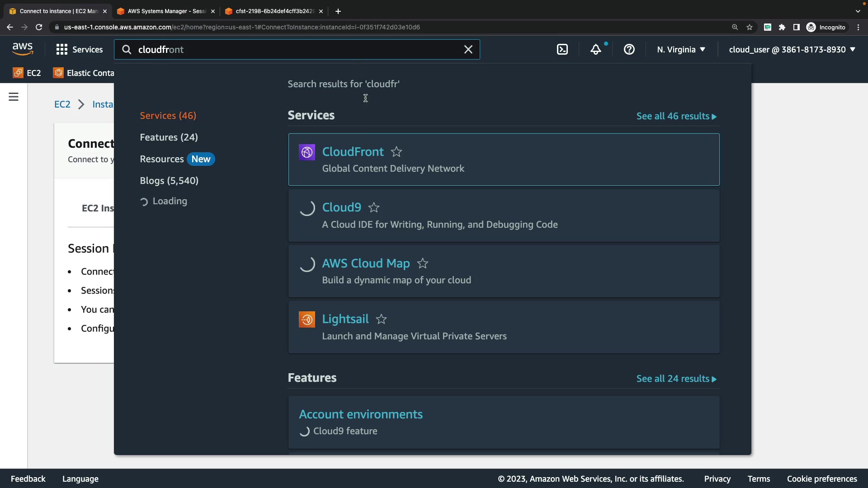868x488 pixels.
Task: Click the Lightsail service icon
Action: pos(307,319)
